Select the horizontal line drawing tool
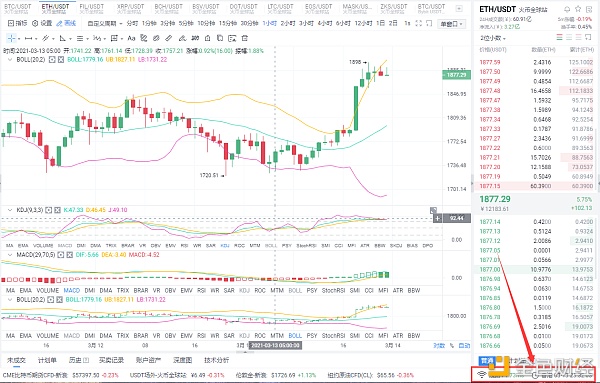The width and height of the screenshot is (600, 383). pos(28,38)
